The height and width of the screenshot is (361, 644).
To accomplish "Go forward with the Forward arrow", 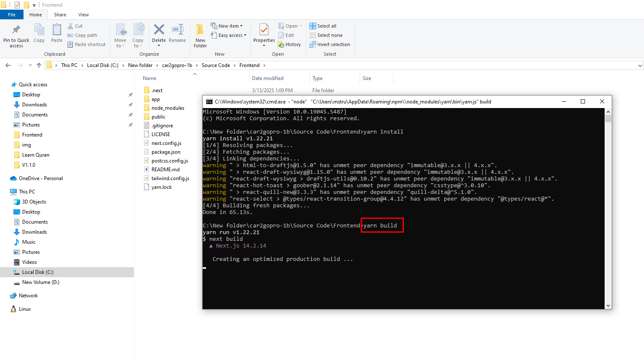I will [20, 65].
